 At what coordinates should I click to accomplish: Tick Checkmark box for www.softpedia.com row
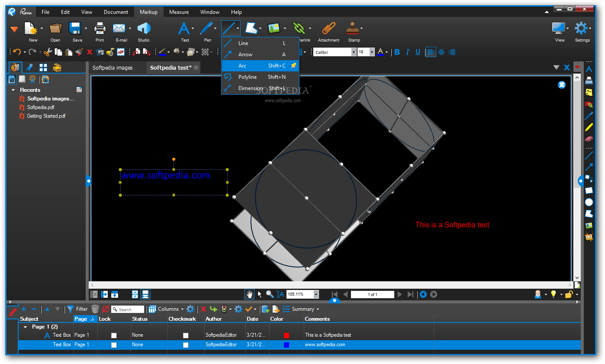point(186,345)
